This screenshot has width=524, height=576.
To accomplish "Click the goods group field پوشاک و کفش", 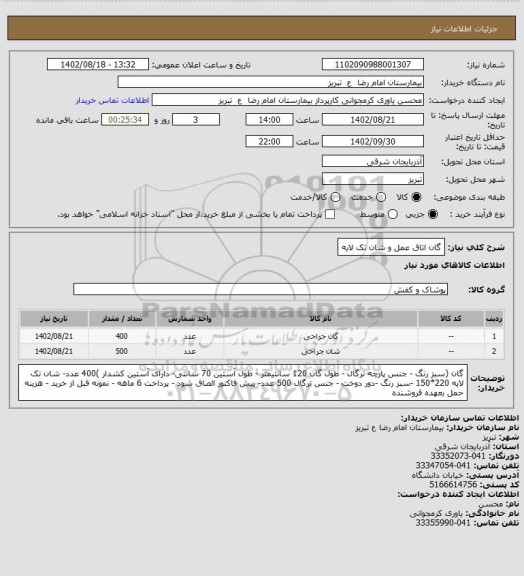I will 260,289.
